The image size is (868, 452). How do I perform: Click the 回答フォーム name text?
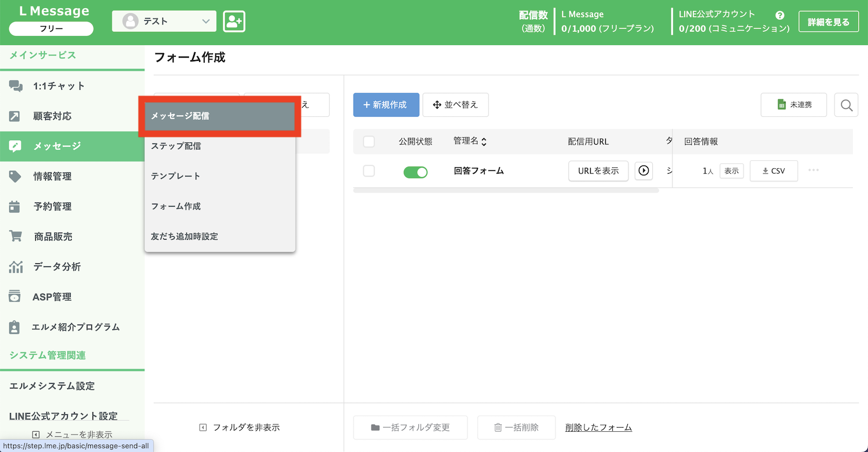pyautogui.click(x=479, y=171)
